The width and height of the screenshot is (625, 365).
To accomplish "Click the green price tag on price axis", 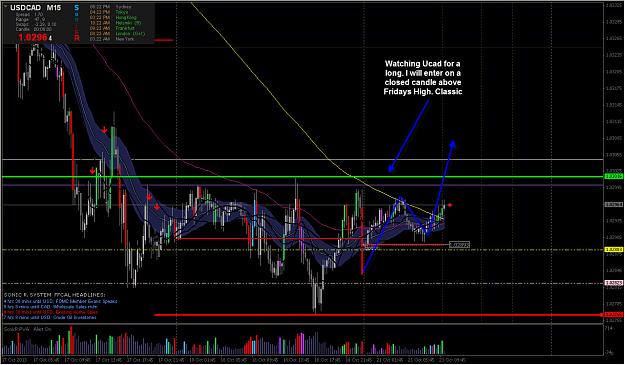I will pos(614,176).
